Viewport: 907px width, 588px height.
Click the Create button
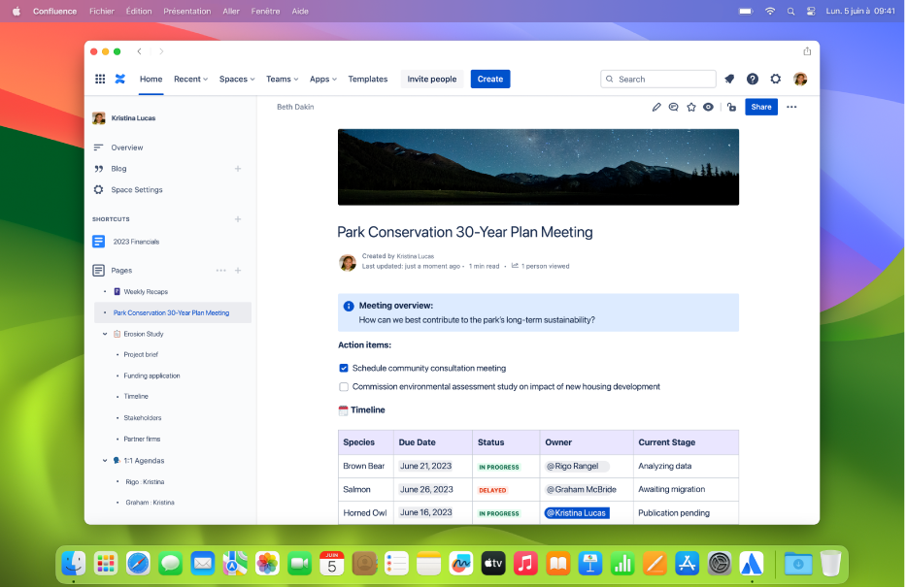pos(490,79)
